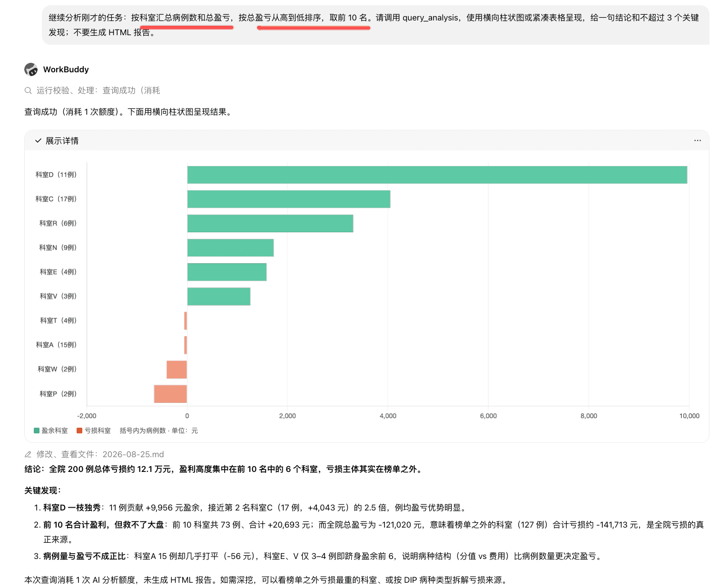
Task: Click the axis label 科室P（2例）
Action: coord(58,393)
